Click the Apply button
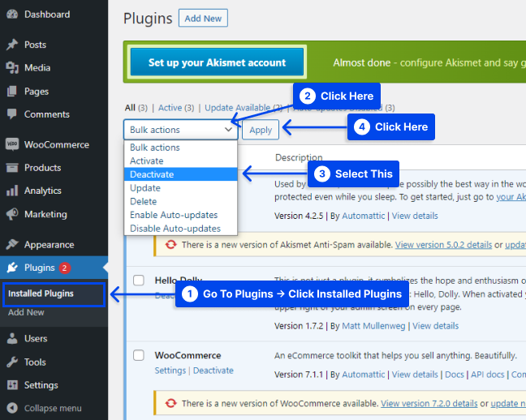Screen dimensions: 526x420 (x=261, y=130)
